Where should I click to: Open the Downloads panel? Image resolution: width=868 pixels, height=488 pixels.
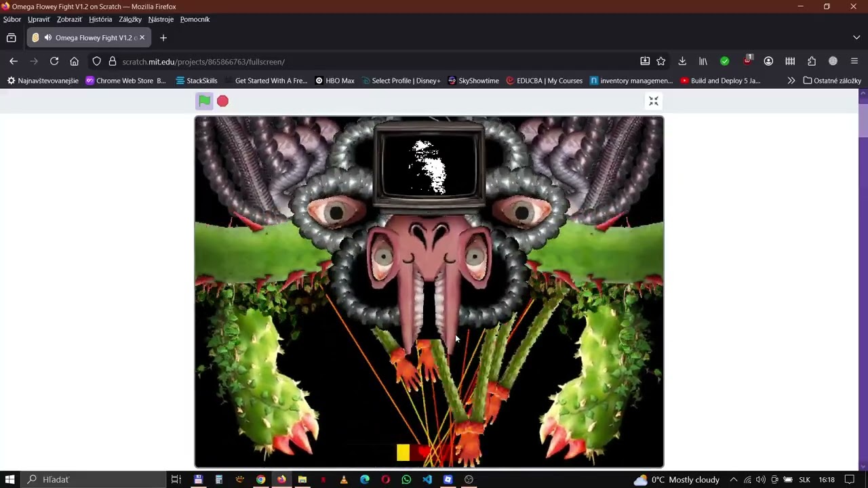click(682, 61)
